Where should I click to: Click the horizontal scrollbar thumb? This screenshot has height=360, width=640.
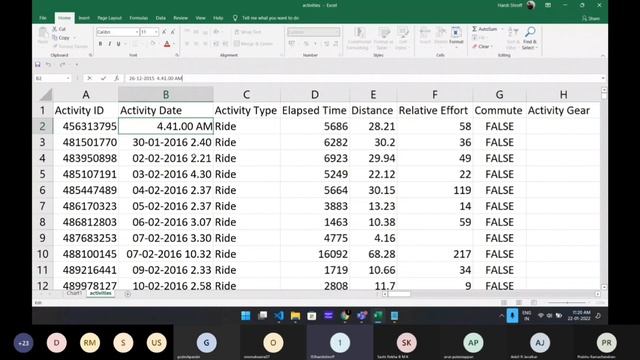(399, 294)
